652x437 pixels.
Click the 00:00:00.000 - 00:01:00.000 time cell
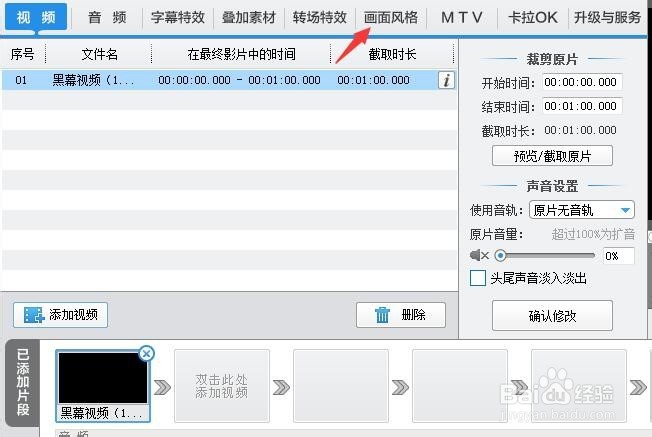(x=239, y=80)
